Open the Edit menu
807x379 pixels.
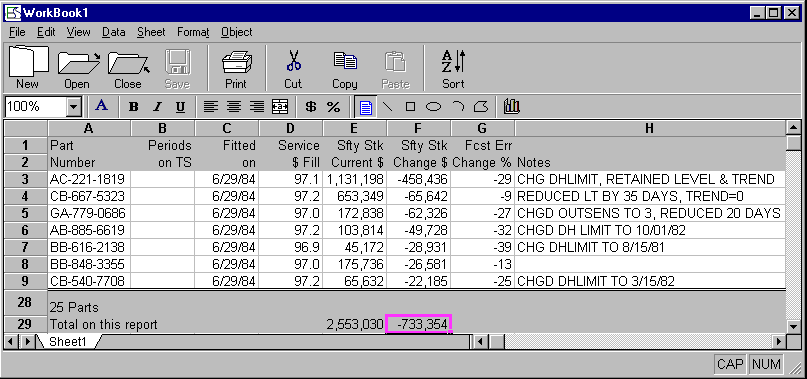click(x=46, y=32)
